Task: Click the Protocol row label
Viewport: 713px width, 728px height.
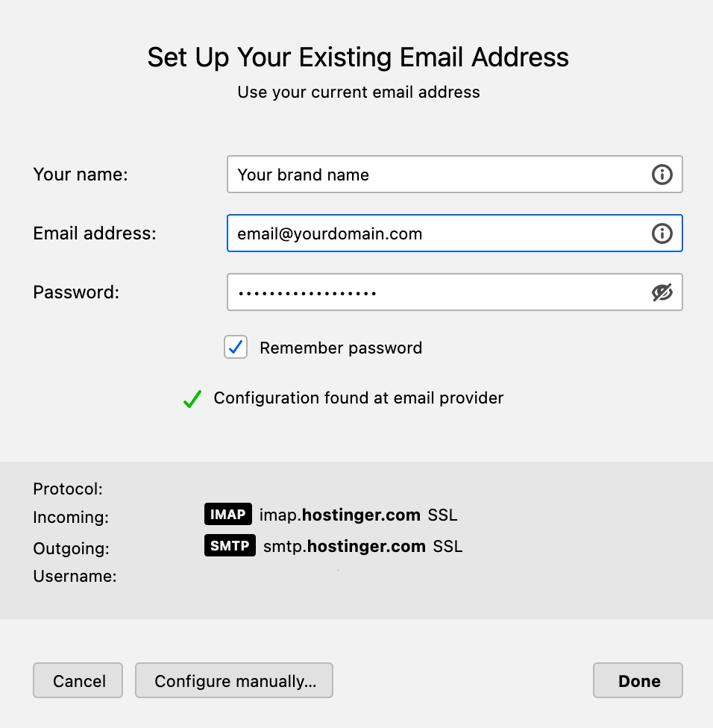Action: [x=68, y=489]
